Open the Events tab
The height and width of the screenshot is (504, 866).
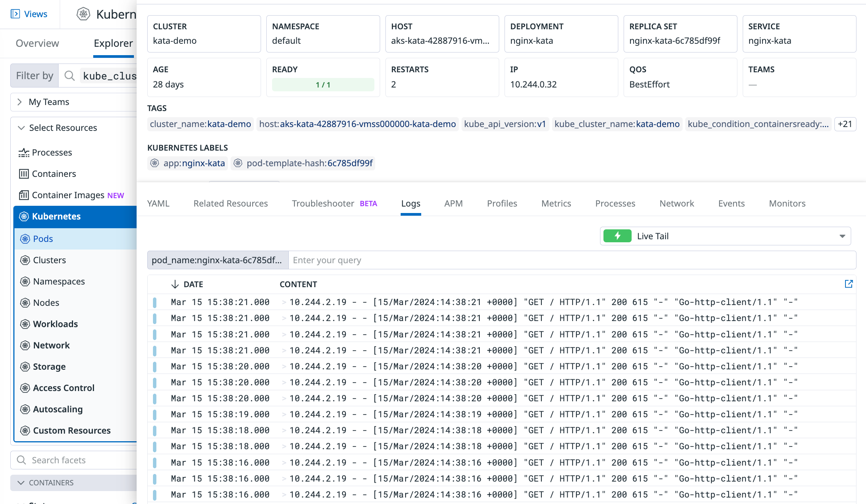(731, 203)
